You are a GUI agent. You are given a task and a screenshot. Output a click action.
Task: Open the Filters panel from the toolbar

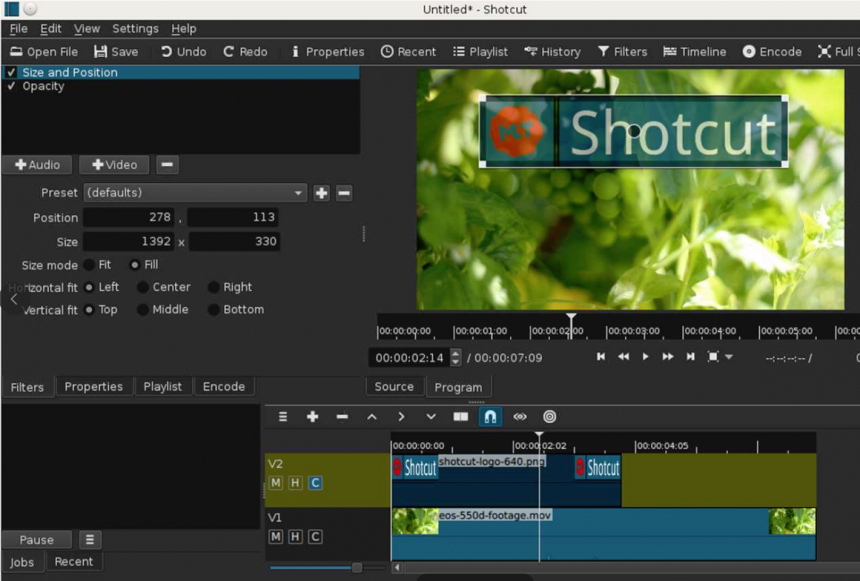click(622, 51)
